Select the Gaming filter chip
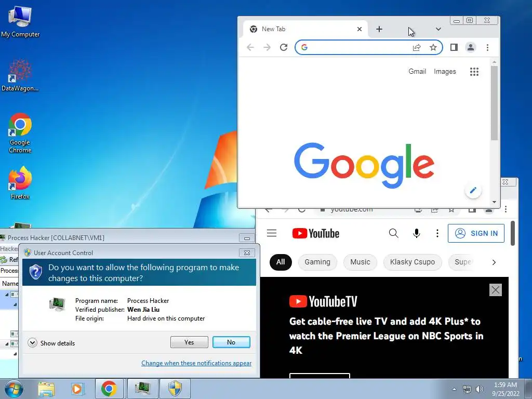 click(317, 262)
